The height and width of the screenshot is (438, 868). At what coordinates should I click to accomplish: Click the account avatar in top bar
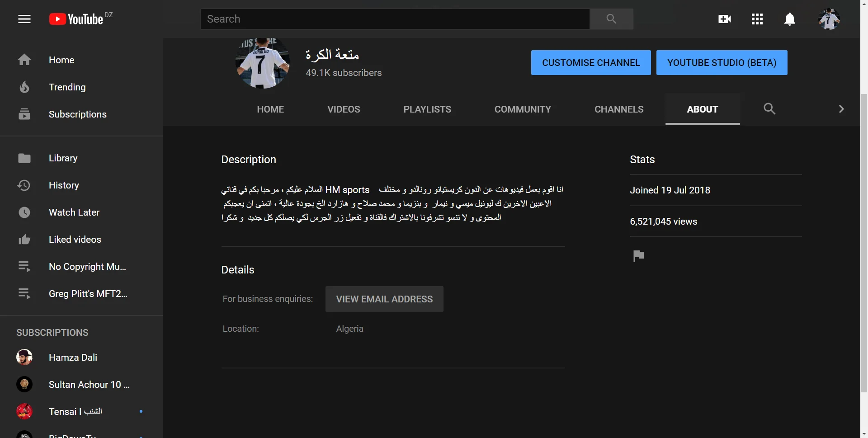pos(829,19)
